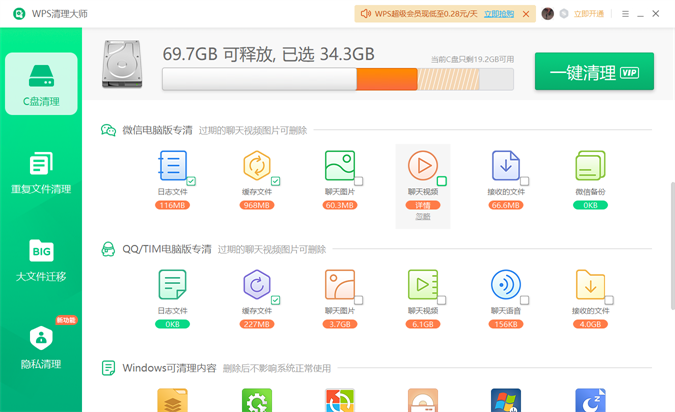675x412 pixels.
Task: Open the hamburger main menu
Action: pyautogui.click(x=626, y=14)
